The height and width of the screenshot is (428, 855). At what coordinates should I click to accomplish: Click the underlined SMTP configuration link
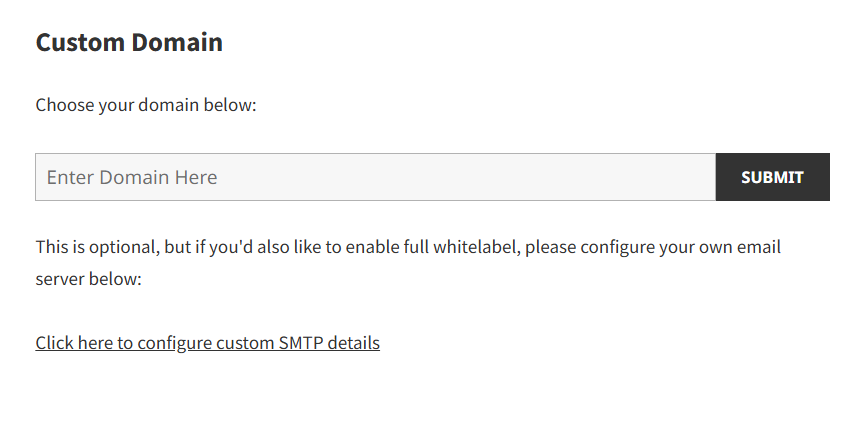[x=207, y=343]
